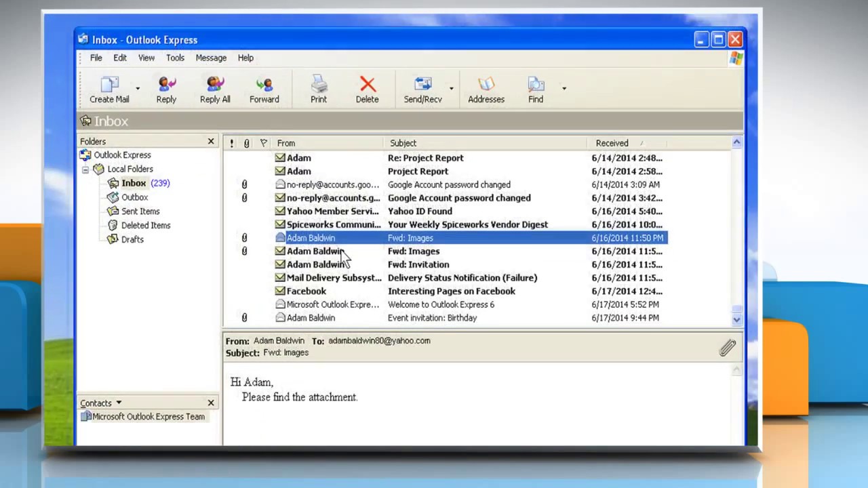Click open-envelope icon of Microsoft Outlook Express message
The image size is (868, 488).
coord(280,304)
